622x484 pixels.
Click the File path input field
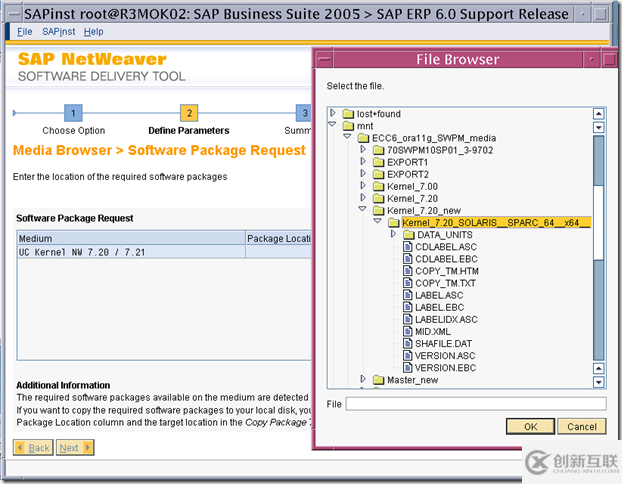[x=476, y=404]
